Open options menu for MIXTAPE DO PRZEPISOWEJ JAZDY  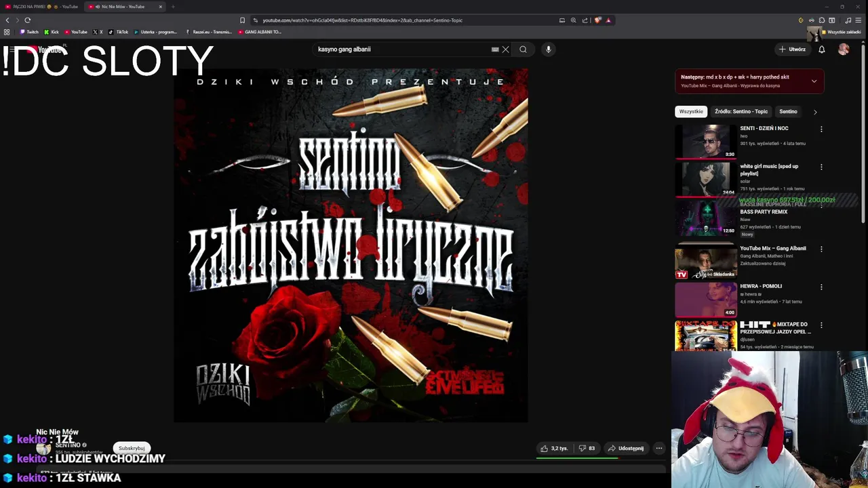coord(821,325)
